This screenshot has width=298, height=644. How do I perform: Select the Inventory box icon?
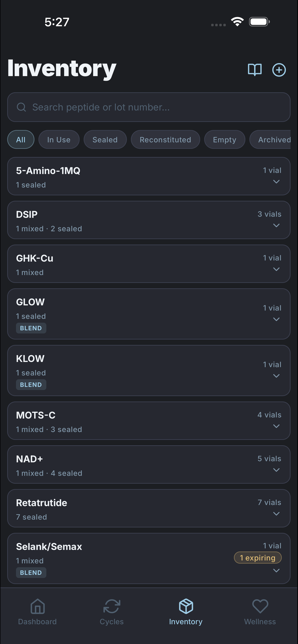coord(186,606)
